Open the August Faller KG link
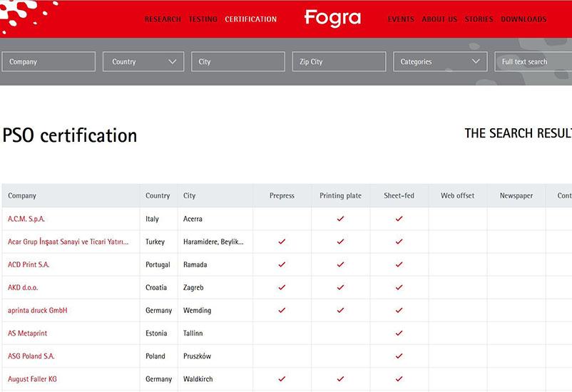The image size is (572, 392). coord(32,378)
